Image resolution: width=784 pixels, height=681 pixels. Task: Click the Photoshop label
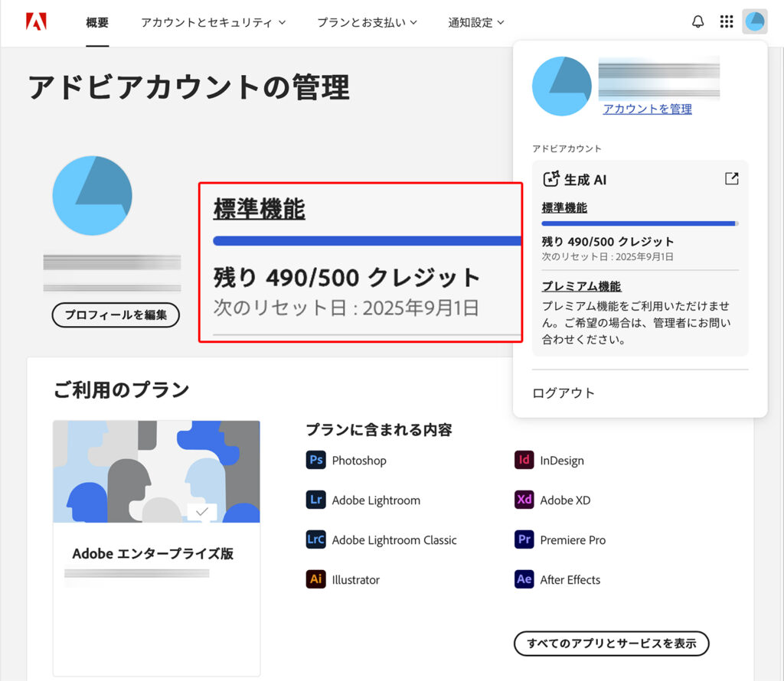point(359,460)
